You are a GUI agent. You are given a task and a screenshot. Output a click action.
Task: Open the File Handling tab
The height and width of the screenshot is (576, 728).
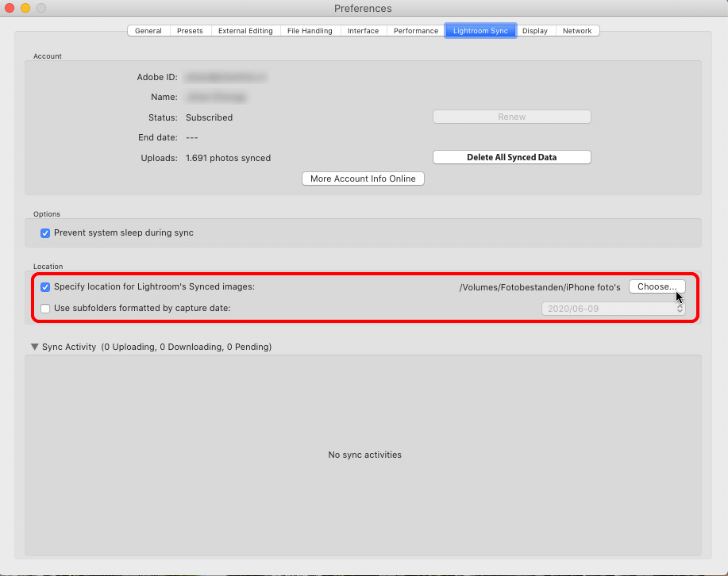[310, 30]
